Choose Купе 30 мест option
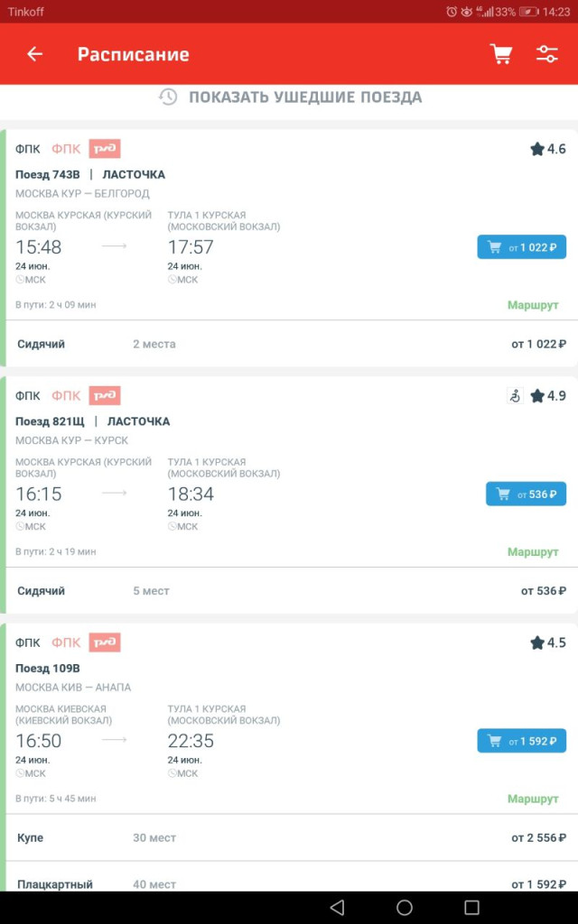This screenshot has width=578, height=924. (289, 837)
